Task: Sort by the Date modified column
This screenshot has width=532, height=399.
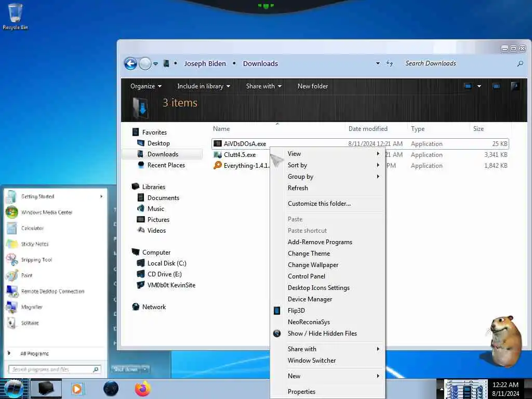Action: coord(368,129)
